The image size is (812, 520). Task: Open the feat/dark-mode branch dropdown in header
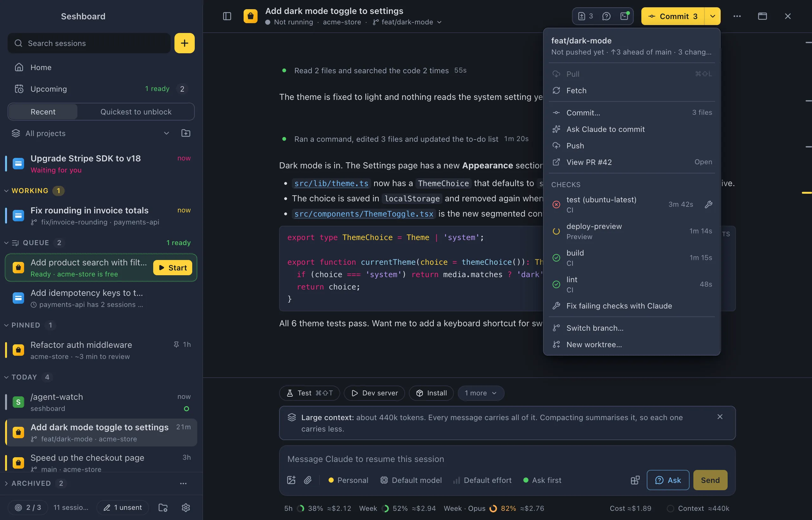click(x=407, y=22)
